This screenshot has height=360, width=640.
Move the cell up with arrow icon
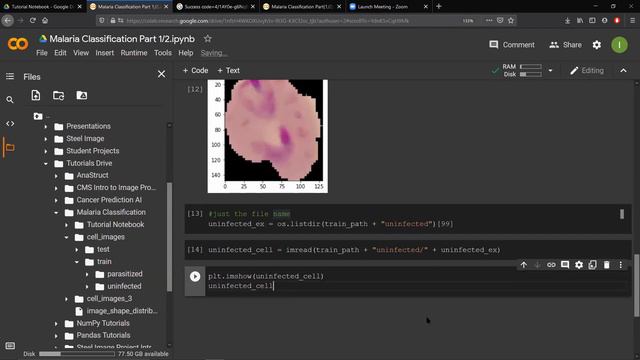click(524, 265)
